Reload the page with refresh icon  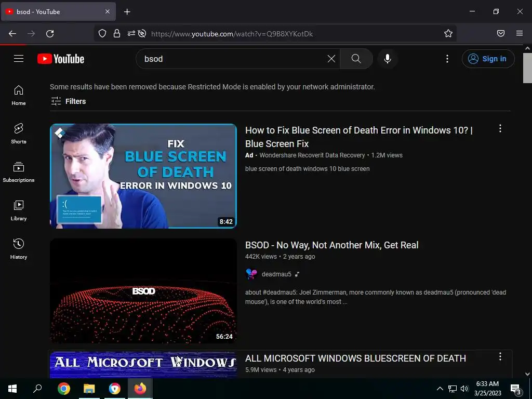[50, 34]
